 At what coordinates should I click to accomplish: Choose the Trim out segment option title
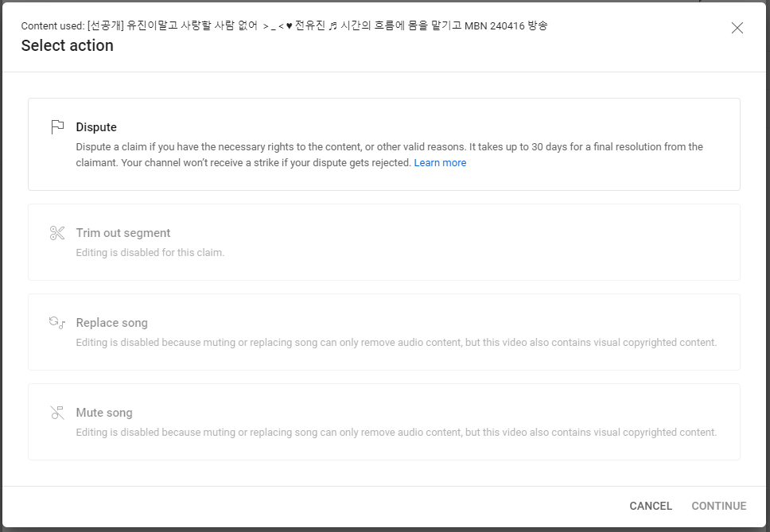123,233
